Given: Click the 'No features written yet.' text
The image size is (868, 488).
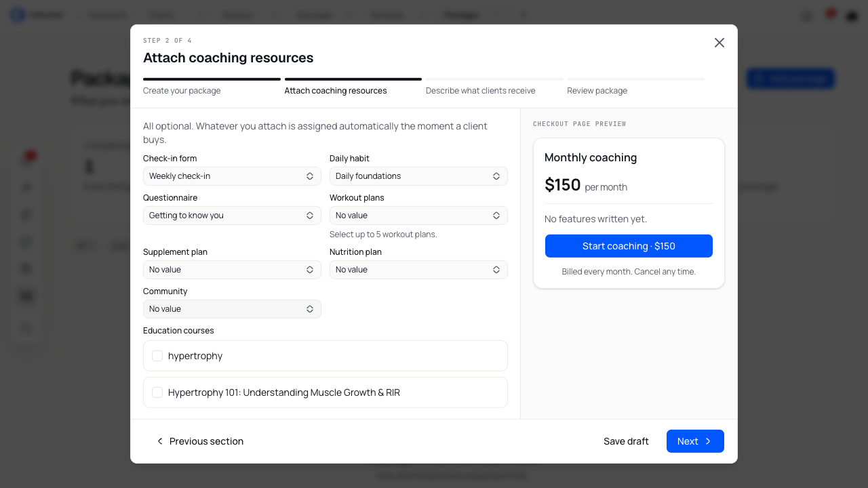Looking at the screenshot, I should pyautogui.click(x=596, y=219).
